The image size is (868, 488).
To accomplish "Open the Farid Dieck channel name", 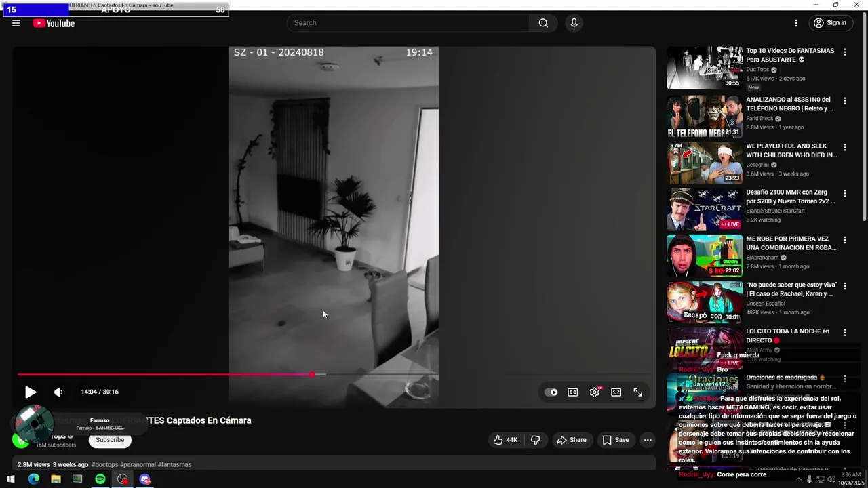I will 759,119.
